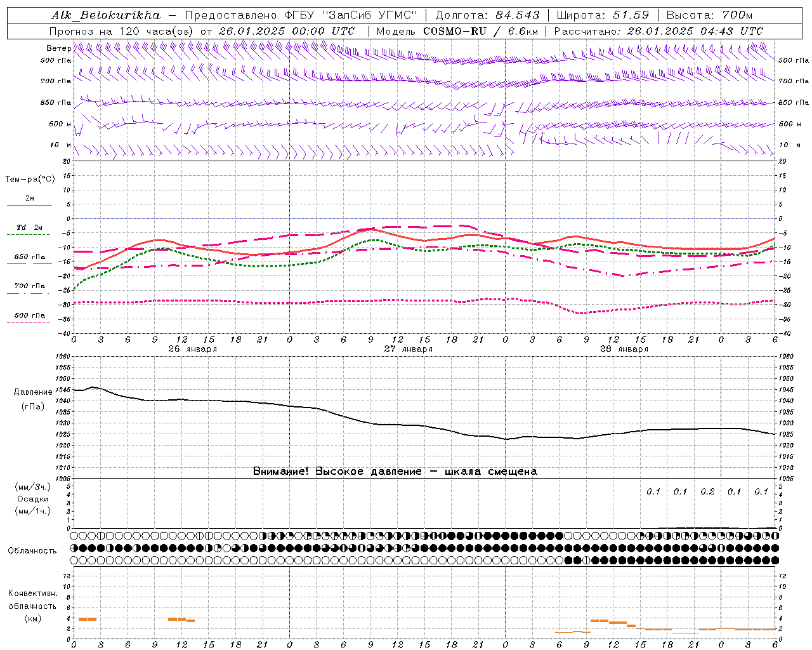
Task: Click the (км) unit label under convective cloudiness
Action: pos(33,618)
